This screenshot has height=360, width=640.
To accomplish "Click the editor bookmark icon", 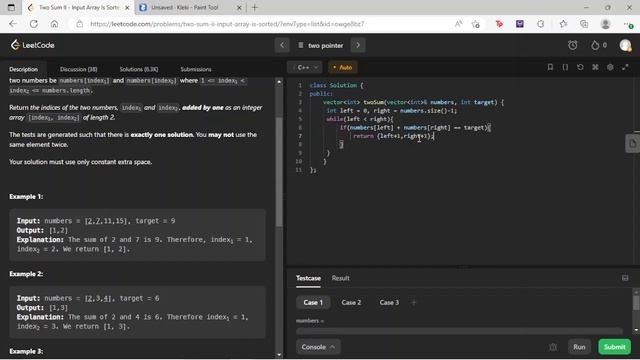I will [x=550, y=67].
